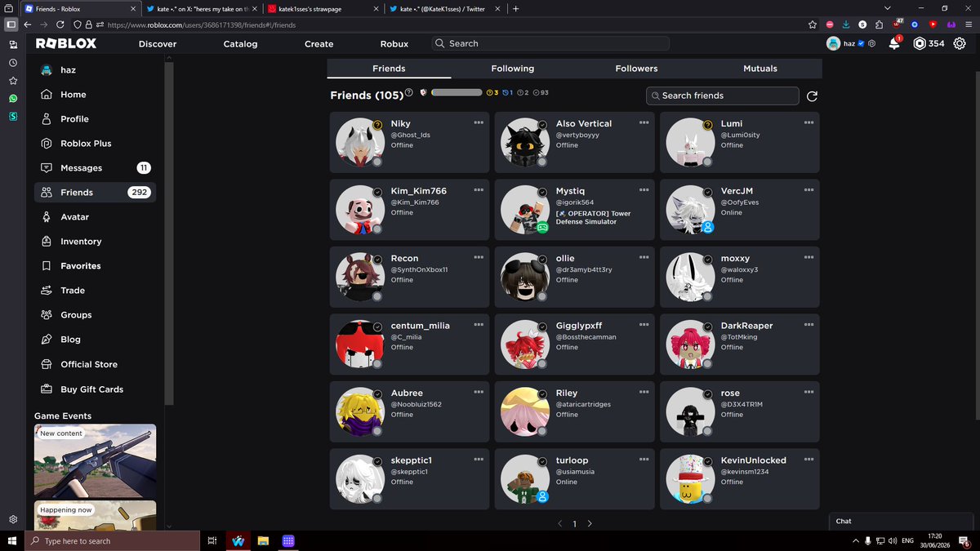Go to the next friends page arrow
This screenshot has width=980, height=551.
[590, 523]
